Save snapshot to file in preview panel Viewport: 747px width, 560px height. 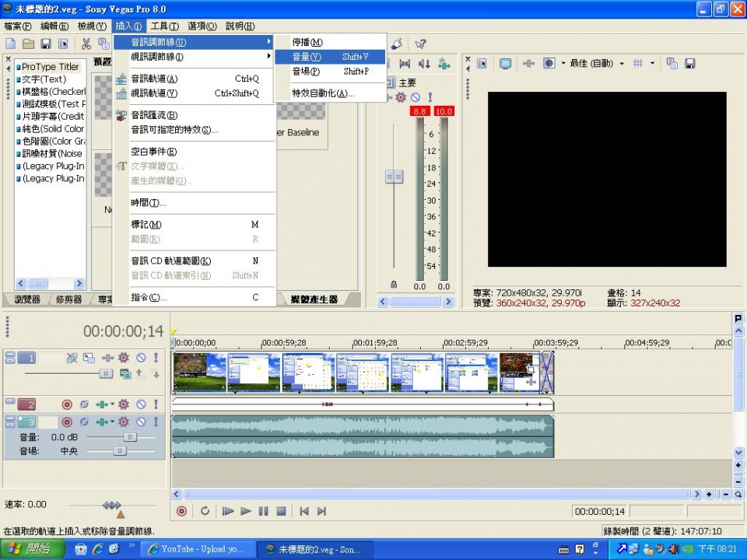689,63
